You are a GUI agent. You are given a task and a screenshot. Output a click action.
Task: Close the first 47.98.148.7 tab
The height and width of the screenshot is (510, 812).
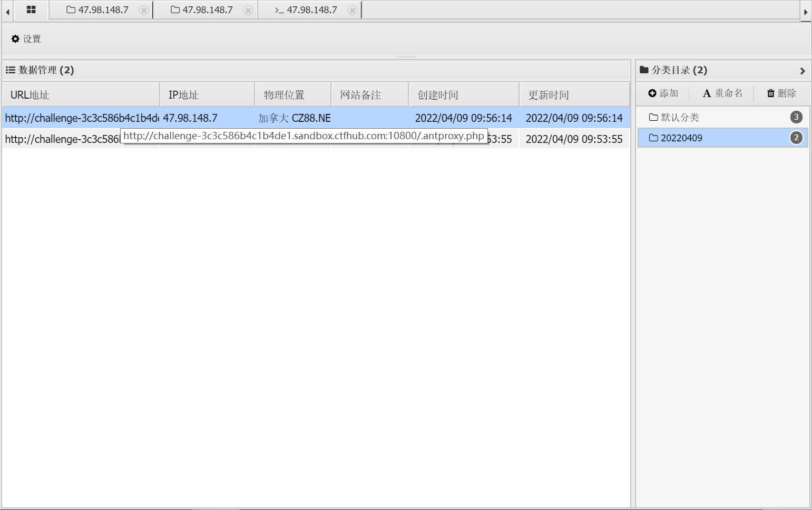coord(143,10)
